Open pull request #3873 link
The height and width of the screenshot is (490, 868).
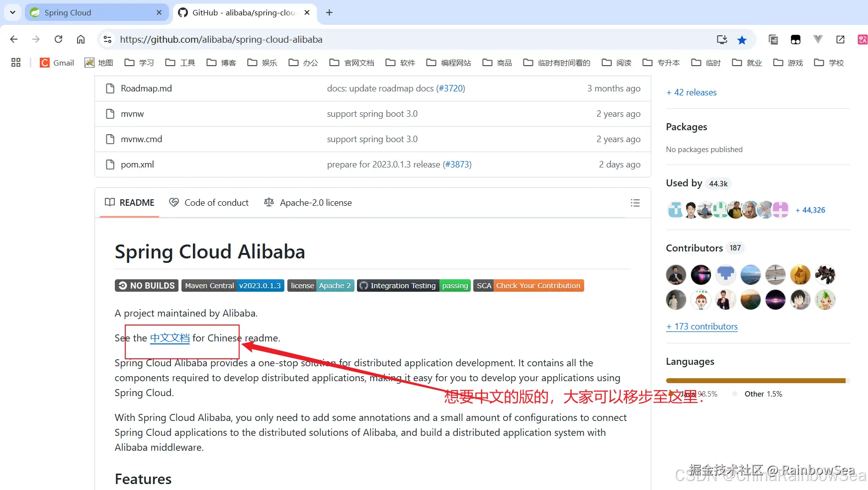(x=457, y=164)
